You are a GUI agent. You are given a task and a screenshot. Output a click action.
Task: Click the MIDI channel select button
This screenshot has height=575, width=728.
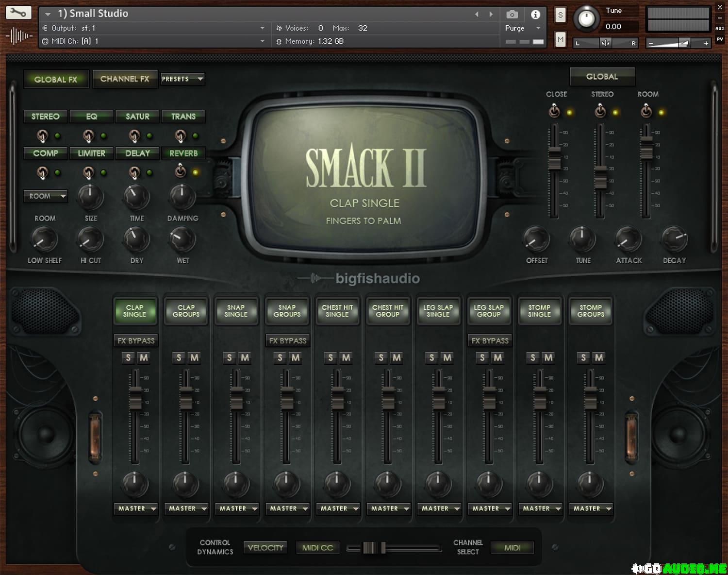(512, 548)
